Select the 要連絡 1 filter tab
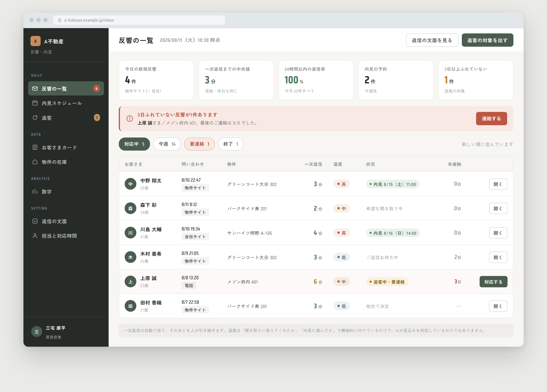 (x=199, y=144)
